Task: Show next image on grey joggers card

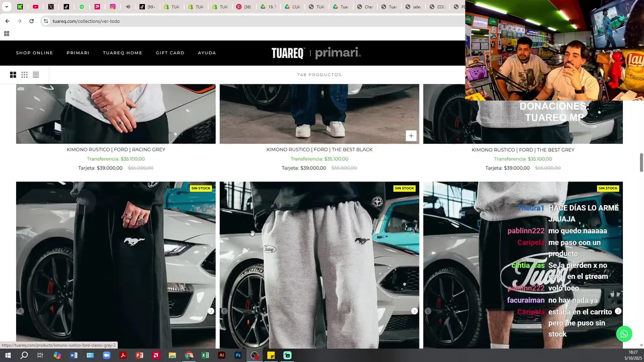Action: (415, 311)
